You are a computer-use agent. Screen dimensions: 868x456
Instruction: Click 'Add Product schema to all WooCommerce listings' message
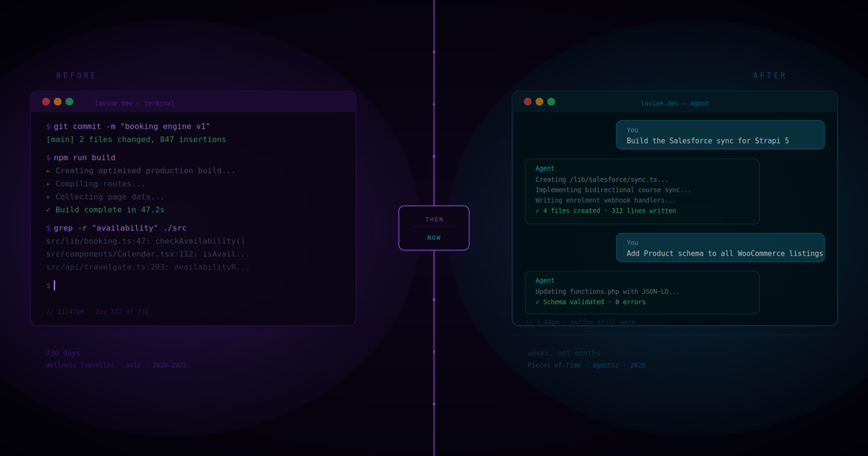[725, 253]
